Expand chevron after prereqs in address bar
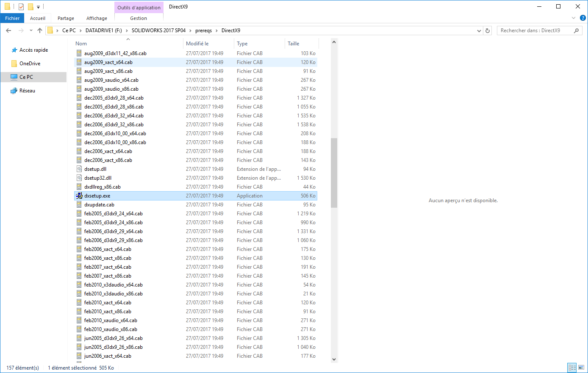The width and height of the screenshot is (588, 373). (x=217, y=31)
